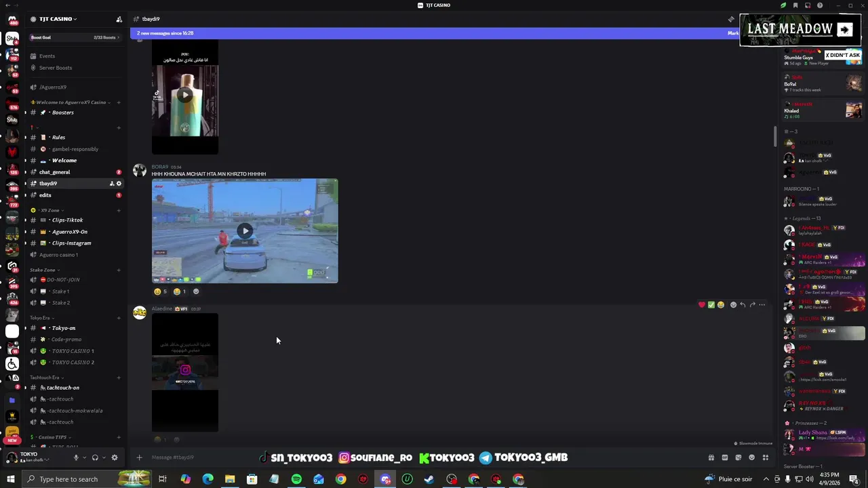Image resolution: width=868 pixels, height=488 pixels.
Task: Open user settings gear near TOKYO profile
Action: (x=115, y=457)
